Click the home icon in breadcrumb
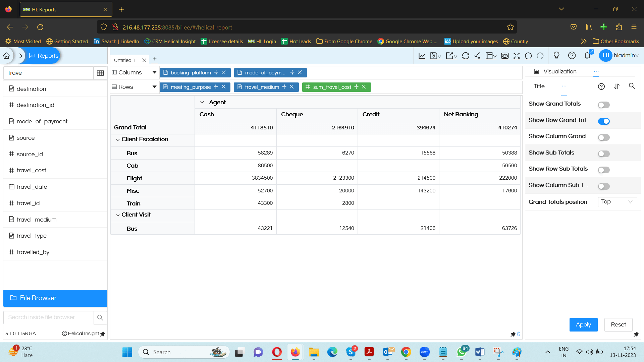Image resolution: width=644 pixels, height=362 pixels. pyautogui.click(x=6, y=56)
